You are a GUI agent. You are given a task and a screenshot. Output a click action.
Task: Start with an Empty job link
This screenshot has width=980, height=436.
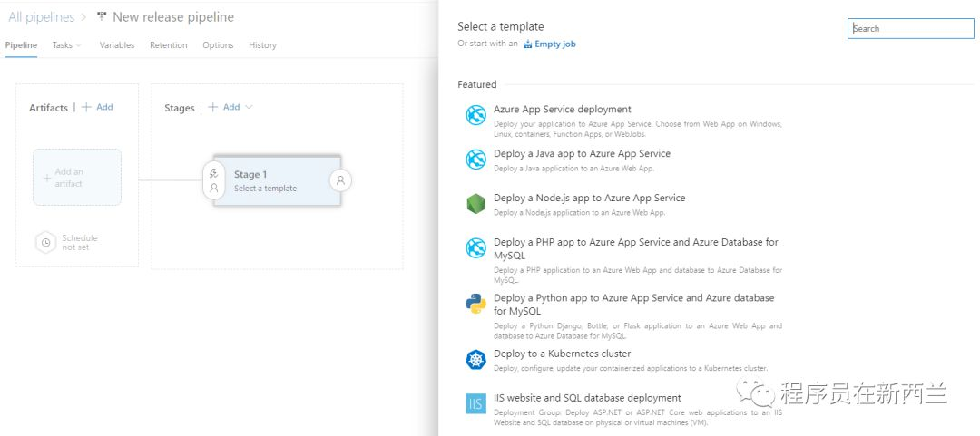[x=555, y=44]
